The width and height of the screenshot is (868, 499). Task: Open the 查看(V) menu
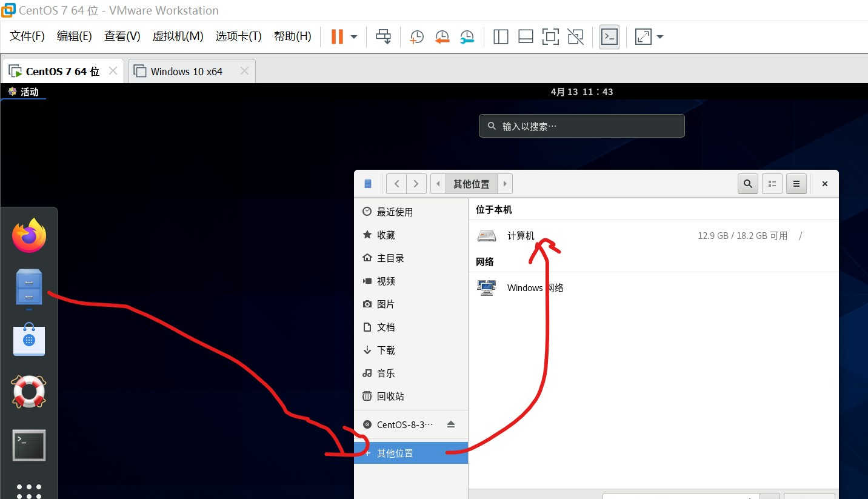pos(122,36)
